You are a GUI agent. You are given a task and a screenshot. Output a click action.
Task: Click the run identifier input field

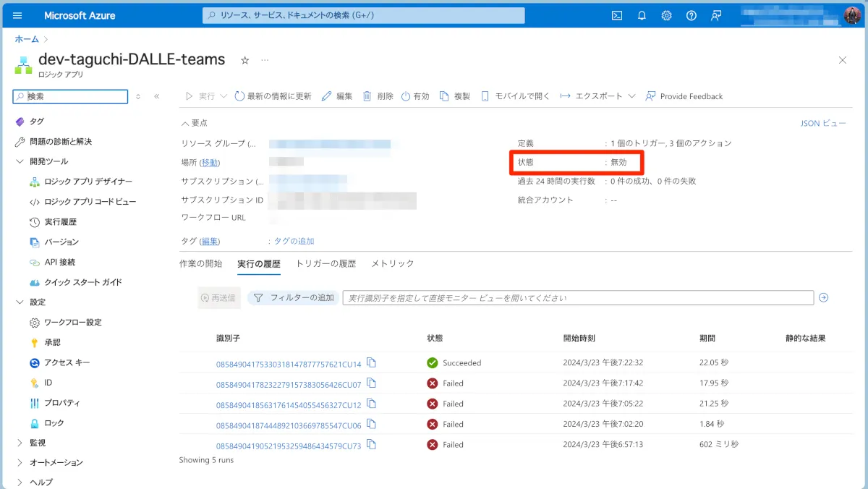click(x=577, y=297)
